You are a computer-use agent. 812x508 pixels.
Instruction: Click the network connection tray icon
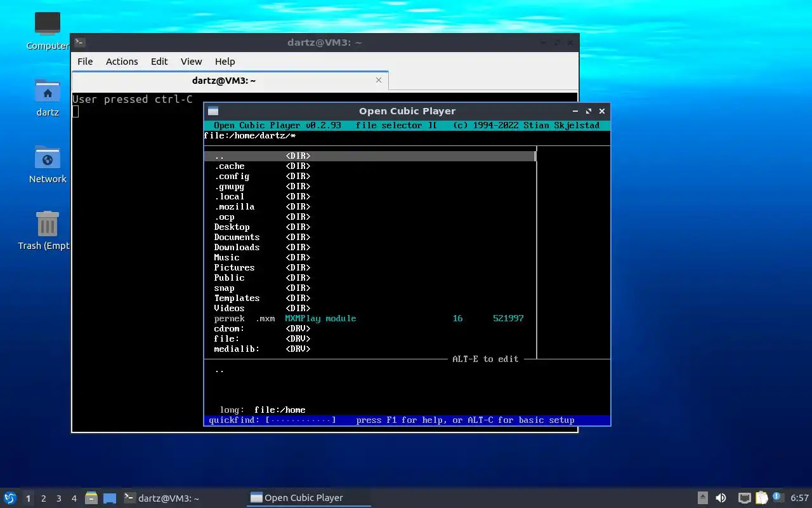coord(745,498)
